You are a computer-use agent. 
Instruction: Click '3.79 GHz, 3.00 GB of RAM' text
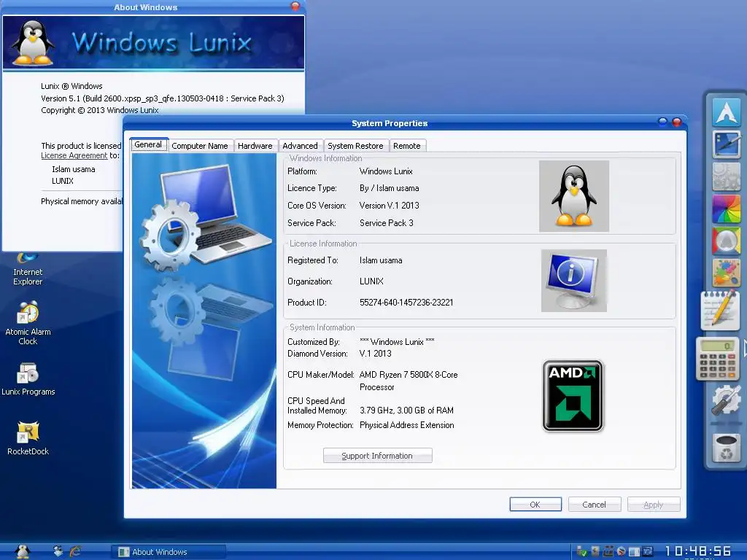(406, 411)
